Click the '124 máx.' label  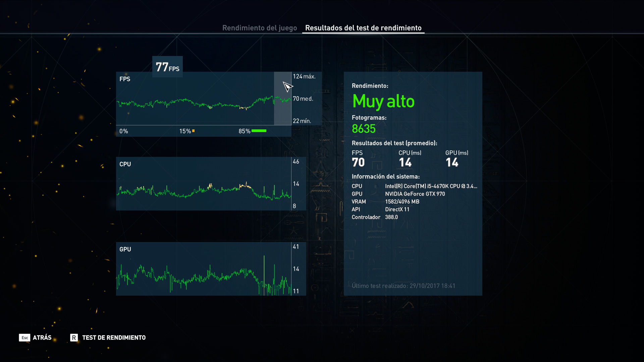click(304, 76)
